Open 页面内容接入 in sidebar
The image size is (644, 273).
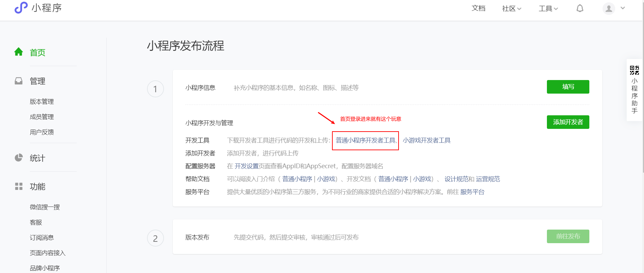point(48,253)
